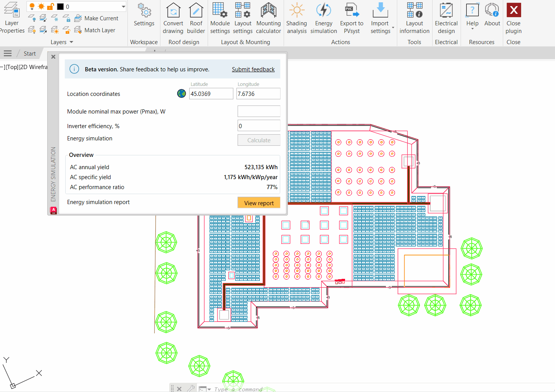The image size is (555, 392).
Task: Click the Energy Simulation palette title bar
Action: (x=53, y=174)
